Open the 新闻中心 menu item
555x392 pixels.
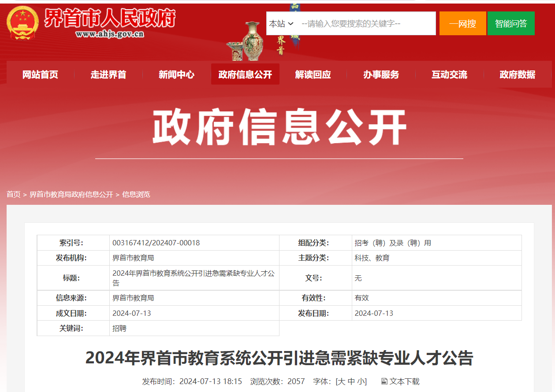(176, 74)
